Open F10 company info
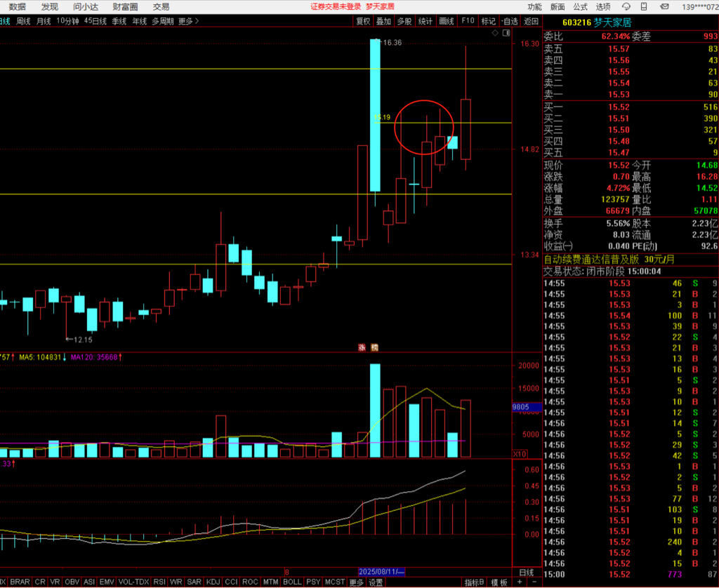The width and height of the screenshot is (719, 588). [x=468, y=21]
